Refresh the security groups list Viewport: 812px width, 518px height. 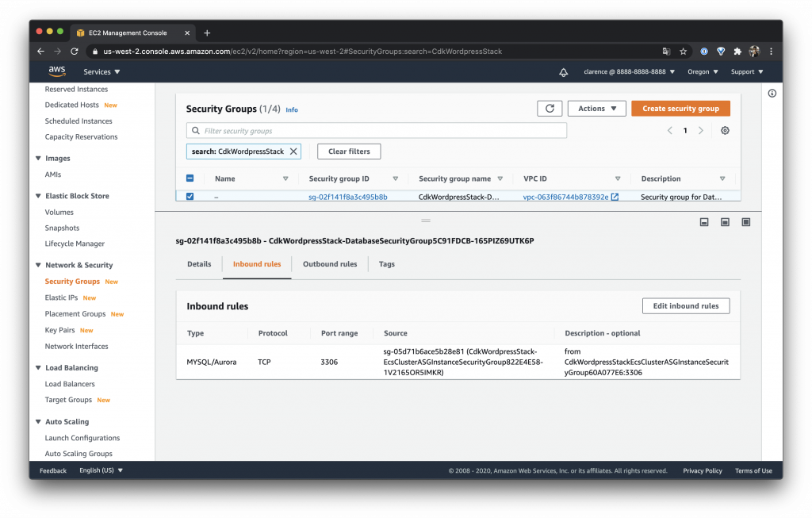pos(550,108)
